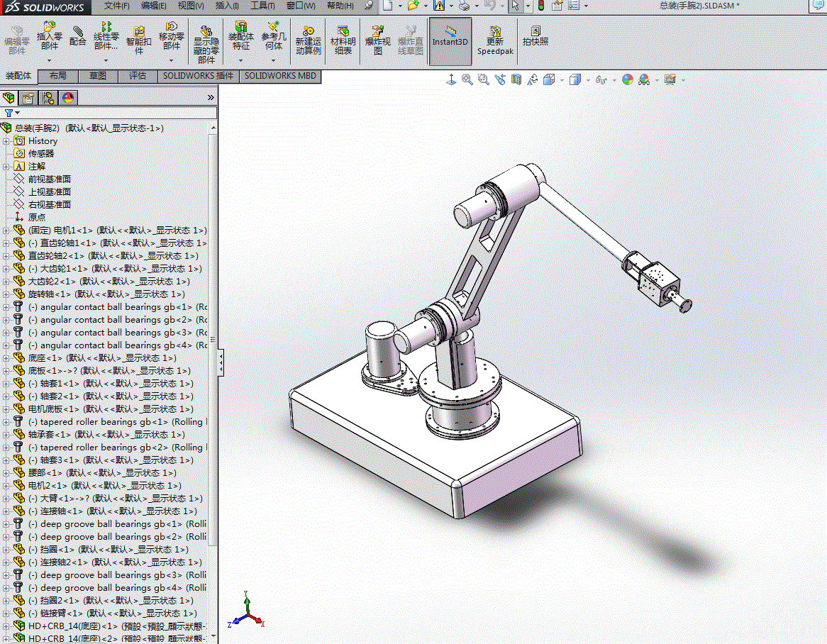
Task: Click Show Hidden Components (显示隐藏的零部件)
Action: tap(206, 44)
